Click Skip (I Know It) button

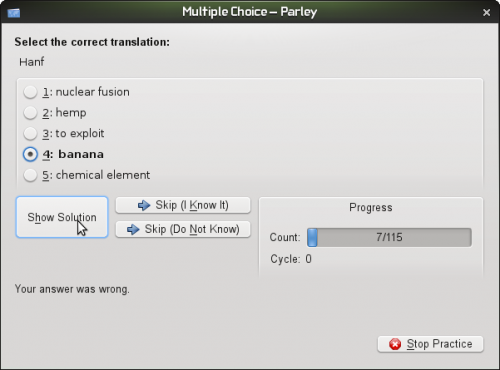(x=183, y=205)
